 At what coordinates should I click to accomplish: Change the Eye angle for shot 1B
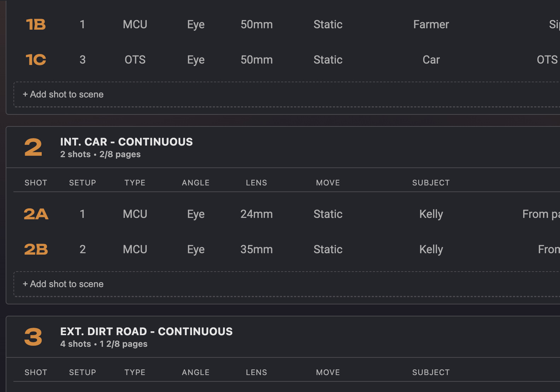(x=196, y=24)
